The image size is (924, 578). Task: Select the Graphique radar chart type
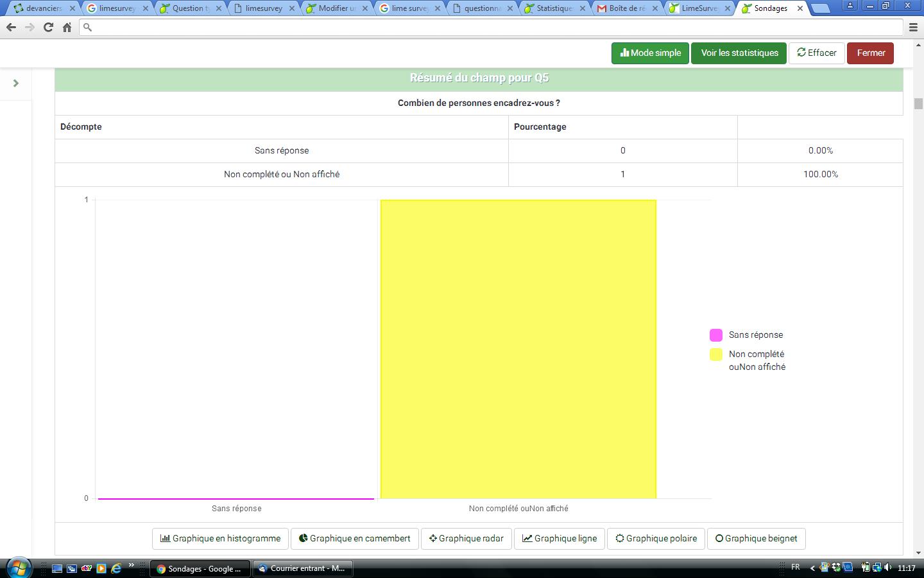466,539
